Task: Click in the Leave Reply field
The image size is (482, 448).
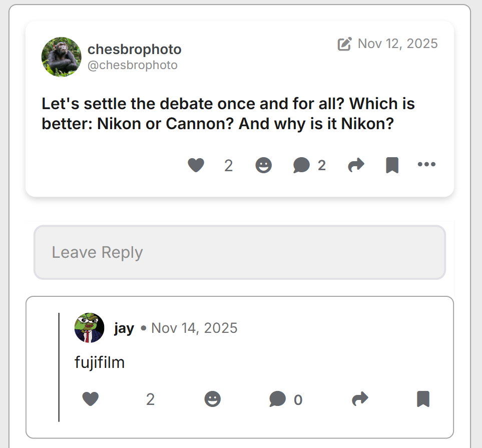Action: 239,252
